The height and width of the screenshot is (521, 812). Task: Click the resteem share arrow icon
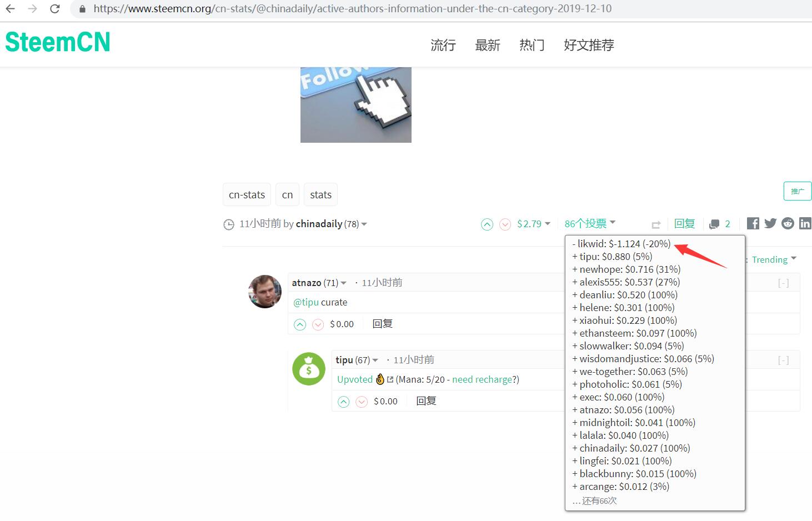656,225
